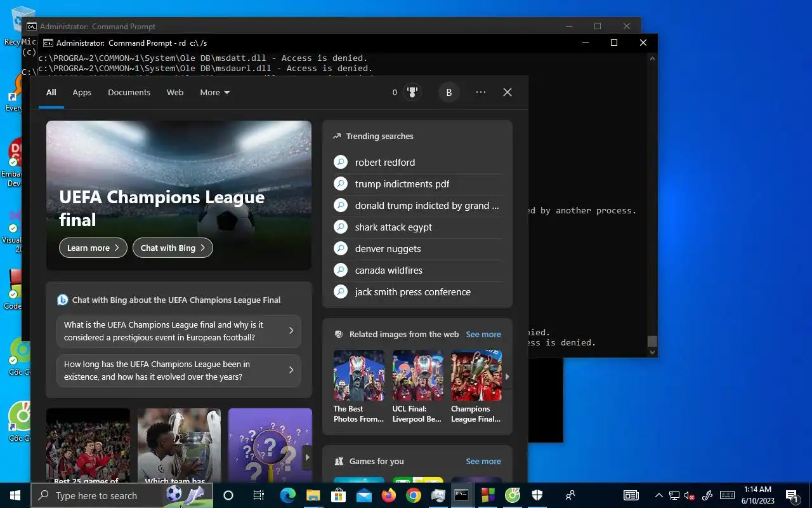Open 'Which team has' article card
Viewport: 812px width, 508px height.
coord(180,446)
